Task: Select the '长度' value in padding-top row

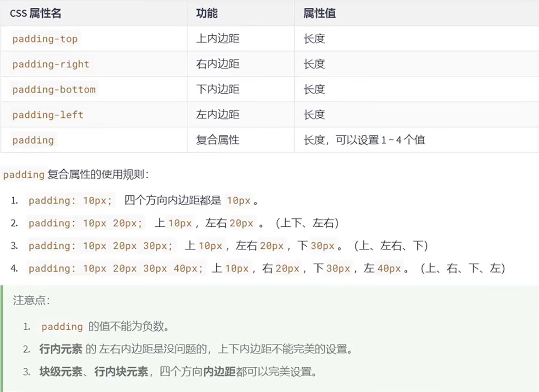Action: pos(314,38)
